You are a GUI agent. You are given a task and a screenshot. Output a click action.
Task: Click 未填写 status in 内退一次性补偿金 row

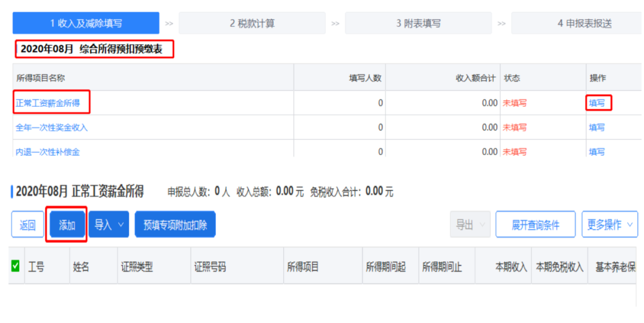515,152
